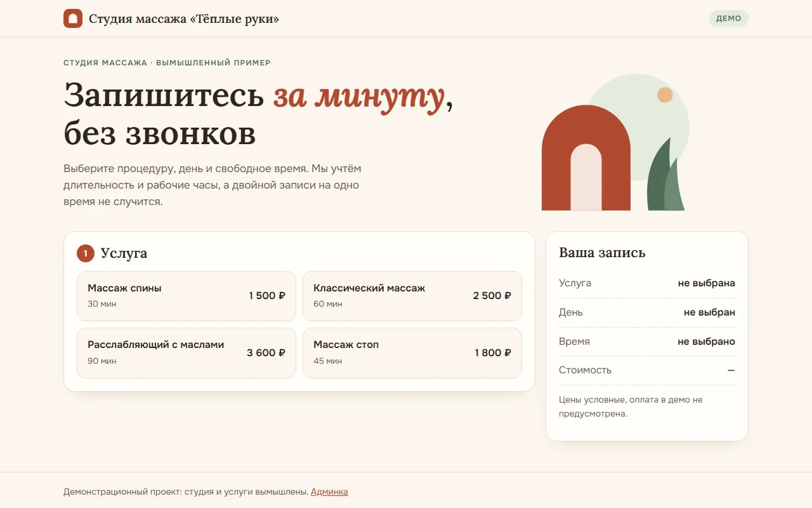Click the 'Студия массажа · вымышленный пример' caption

coord(167,63)
